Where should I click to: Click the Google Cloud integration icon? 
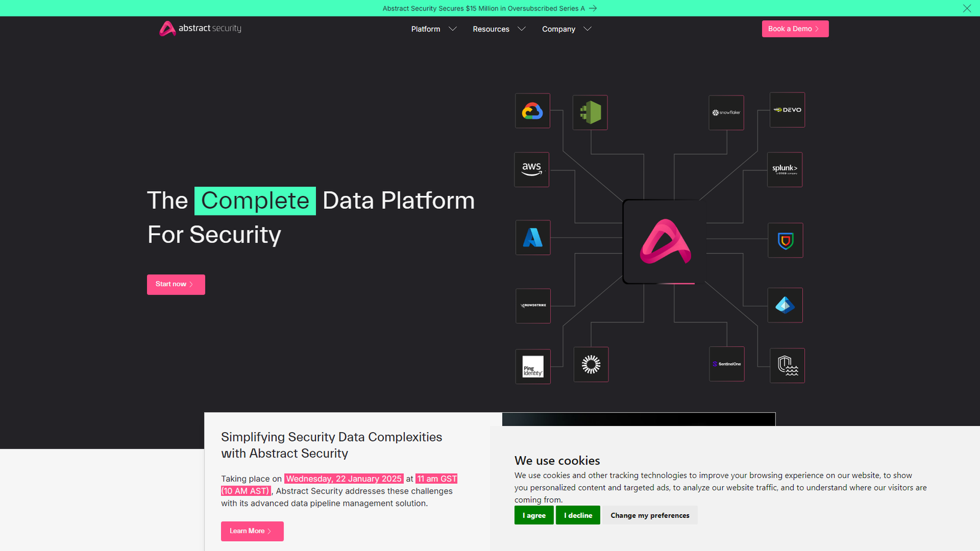tap(532, 111)
